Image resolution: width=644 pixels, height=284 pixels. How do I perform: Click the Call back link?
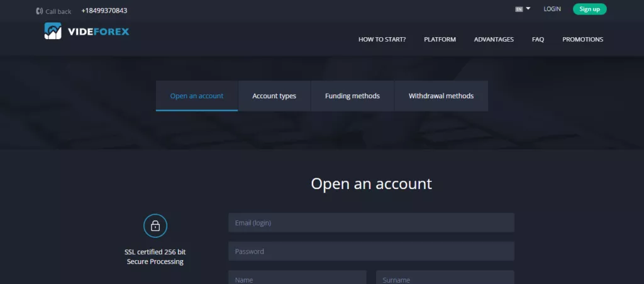[58, 11]
